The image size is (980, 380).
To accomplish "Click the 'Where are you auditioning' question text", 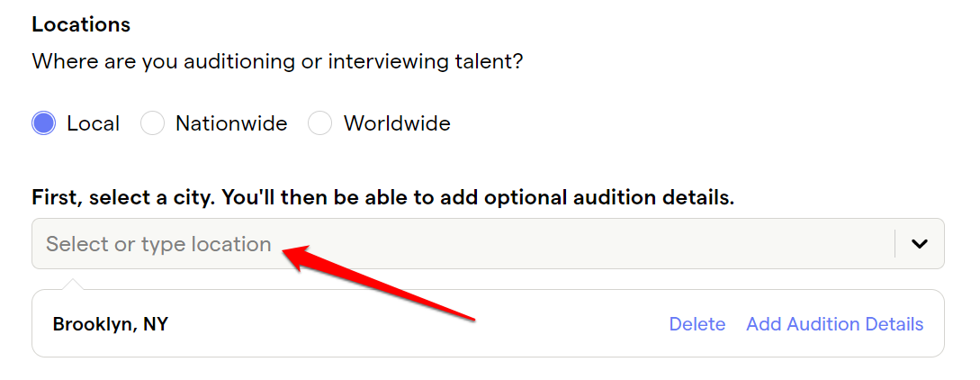I will (x=277, y=62).
